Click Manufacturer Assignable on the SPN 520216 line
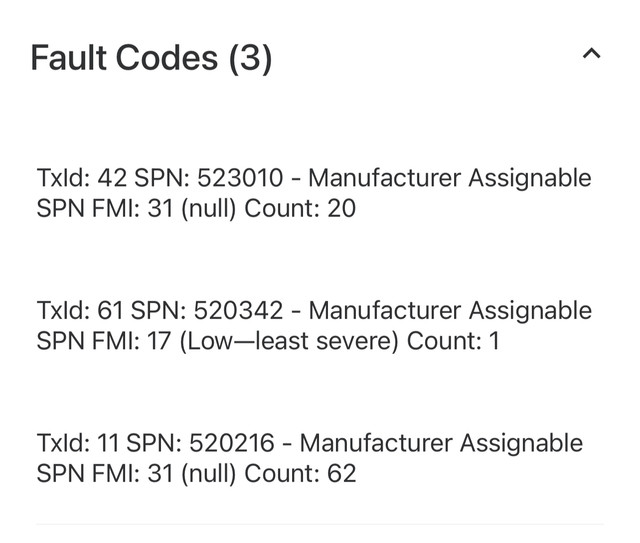This screenshot has height=543, width=640. [441, 443]
